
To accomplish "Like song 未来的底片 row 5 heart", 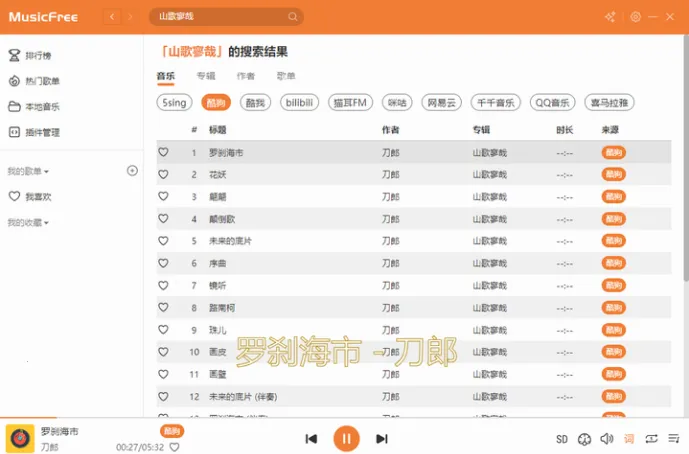I will point(163,241).
